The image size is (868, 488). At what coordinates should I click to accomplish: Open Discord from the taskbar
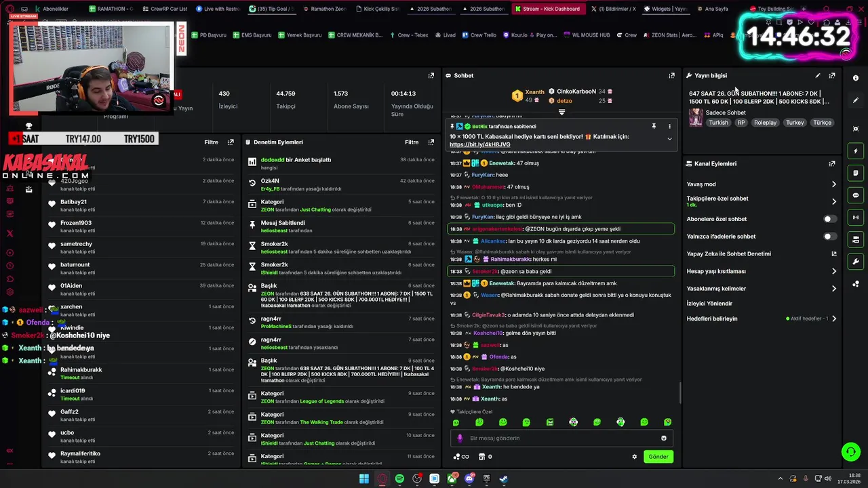coord(469,479)
